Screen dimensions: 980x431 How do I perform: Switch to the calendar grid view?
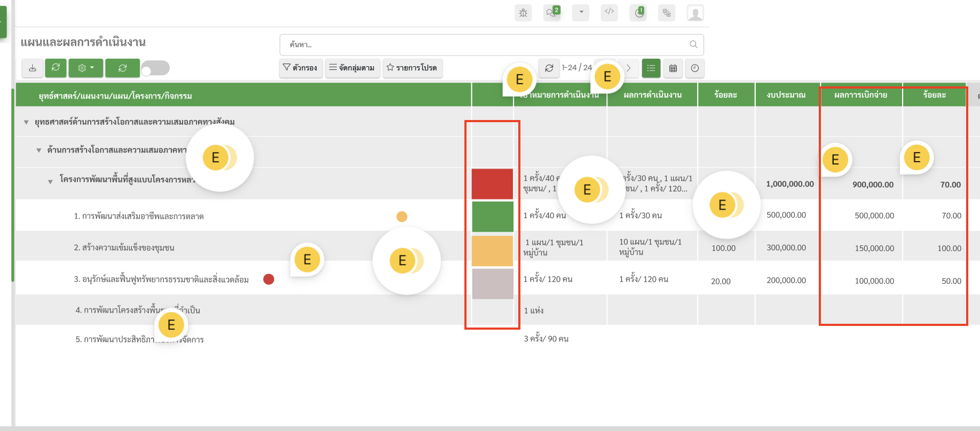coord(673,68)
